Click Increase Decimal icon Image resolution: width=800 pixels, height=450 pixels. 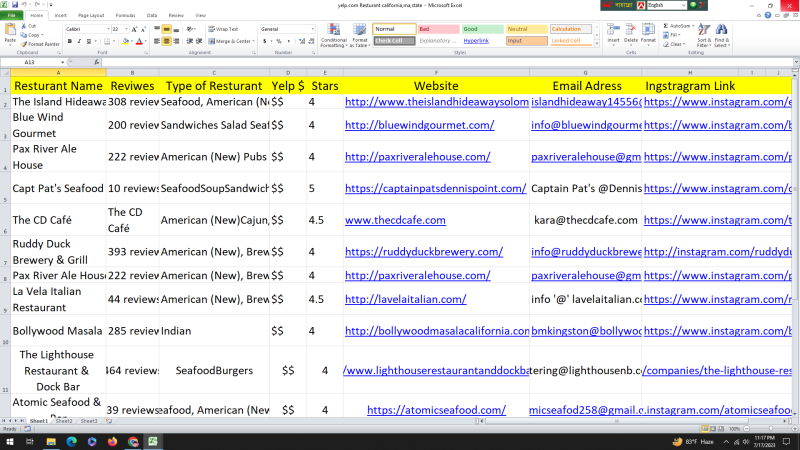pyautogui.click(x=302, y=41)
